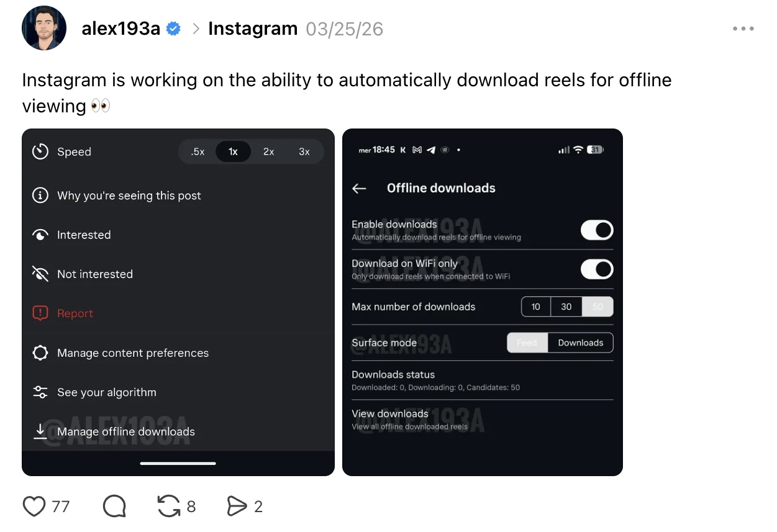Switch Surface mode to Downloads
Screen dimensions: 777x532
click(x=580, y=343)
